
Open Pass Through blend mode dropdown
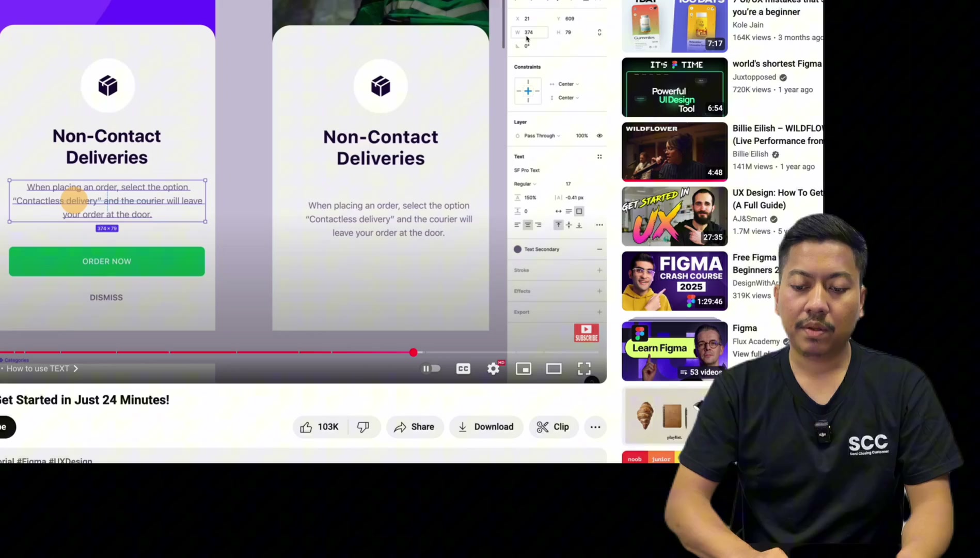(542, 136)
